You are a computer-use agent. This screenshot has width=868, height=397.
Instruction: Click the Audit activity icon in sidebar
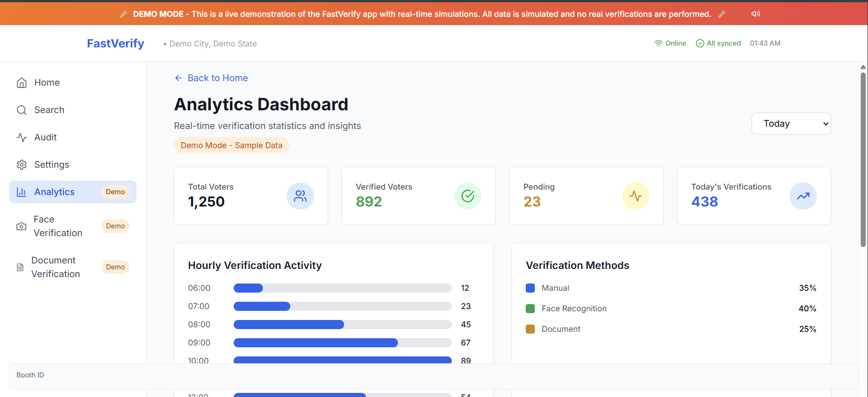pyautogui.click(x=21, y=137)
